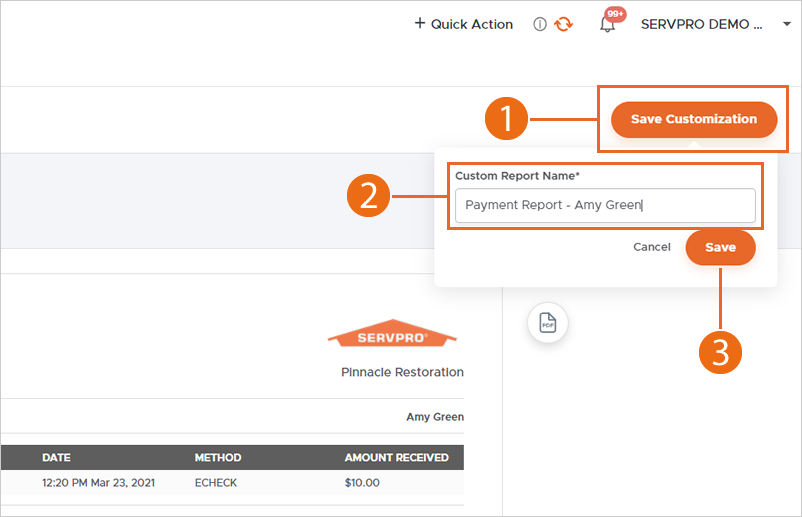Click the Quick Action plus button
802x517 pixels.
(x=463, y=24)
